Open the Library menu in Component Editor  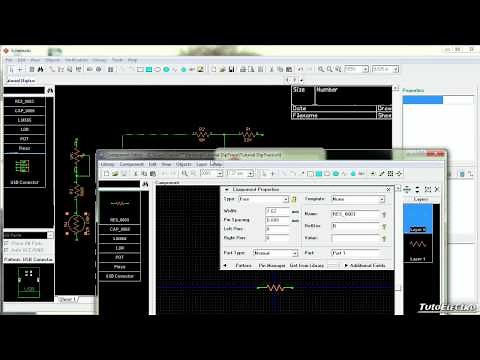(108, 164)
